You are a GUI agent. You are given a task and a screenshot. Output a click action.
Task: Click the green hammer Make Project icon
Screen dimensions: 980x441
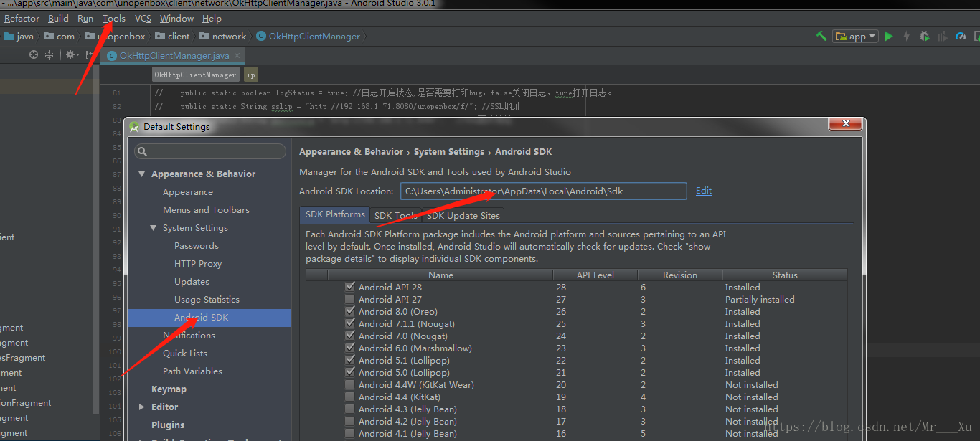click(821, 36)
